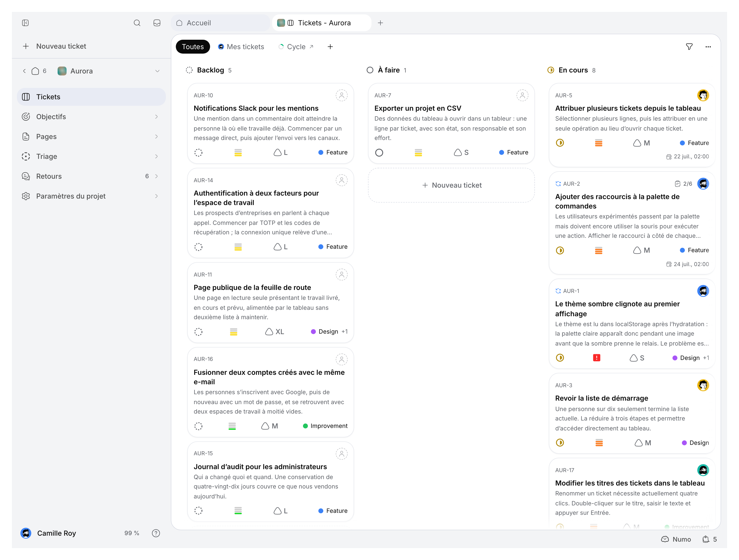This screenshot has height=560, width=739.
Task: Assign someone on AUR-10 via empty avatar
Action: click(x=341, y=95)
